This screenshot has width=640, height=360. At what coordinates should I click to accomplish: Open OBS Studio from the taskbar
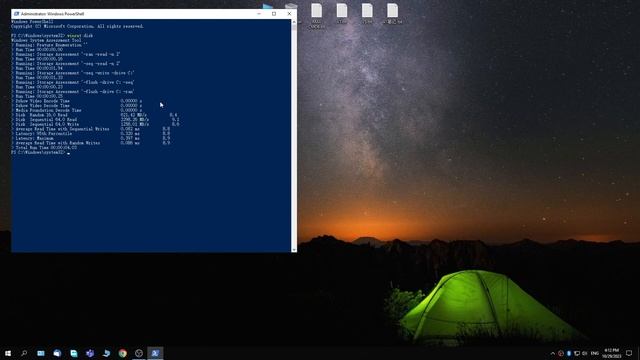(139, 353)
